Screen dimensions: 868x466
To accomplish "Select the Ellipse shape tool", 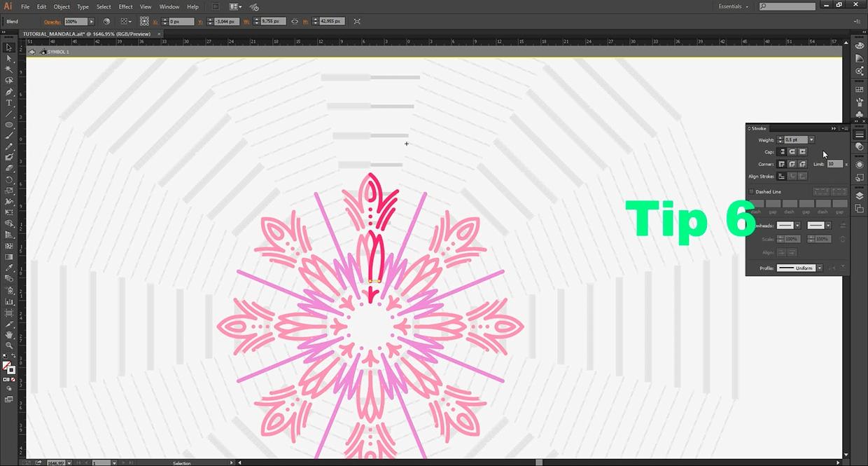I will tap(8, 124).
